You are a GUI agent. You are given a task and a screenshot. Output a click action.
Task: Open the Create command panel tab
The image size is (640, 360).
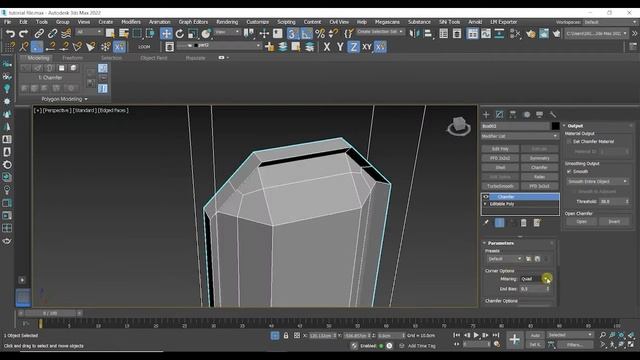pyautogui.click(x=486, y=115)
